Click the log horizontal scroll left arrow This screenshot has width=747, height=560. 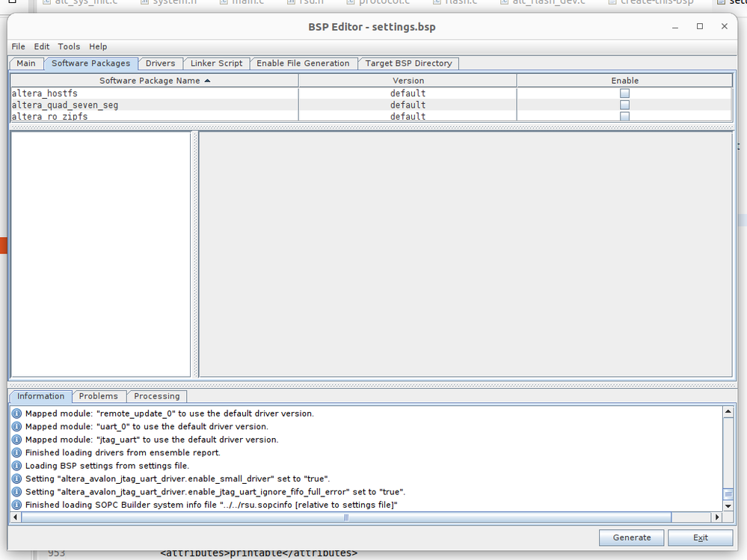pos(16,517)
